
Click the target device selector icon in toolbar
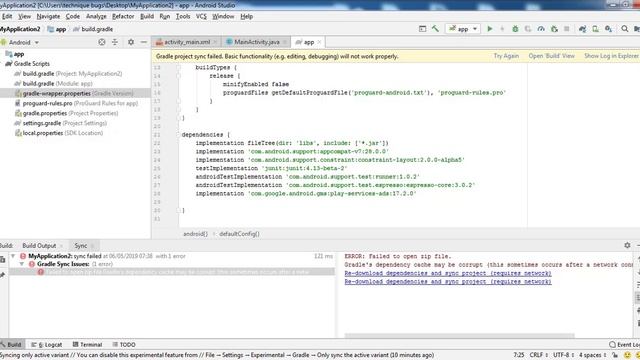422,29
